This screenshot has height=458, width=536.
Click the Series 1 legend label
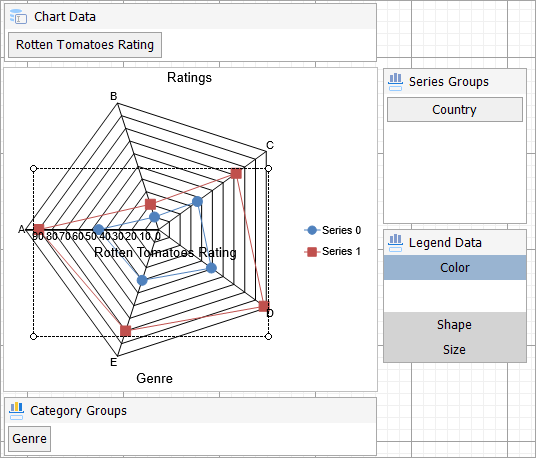click(x=341, y=252)
